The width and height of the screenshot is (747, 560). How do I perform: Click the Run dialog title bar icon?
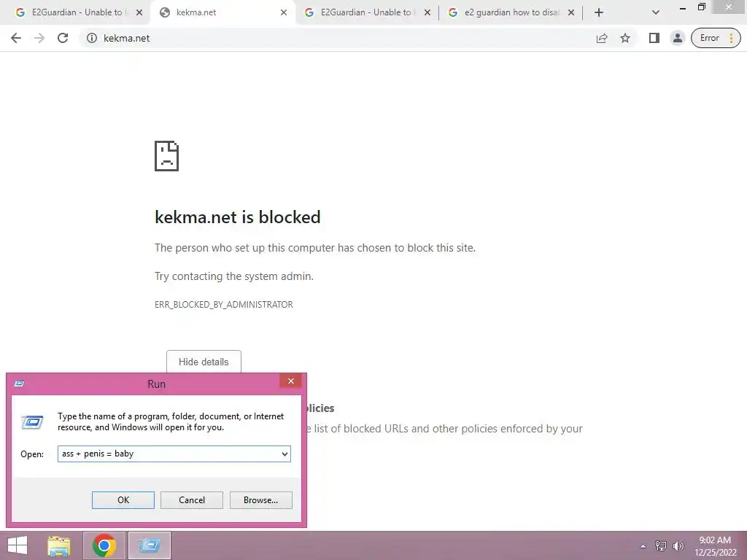19,384
